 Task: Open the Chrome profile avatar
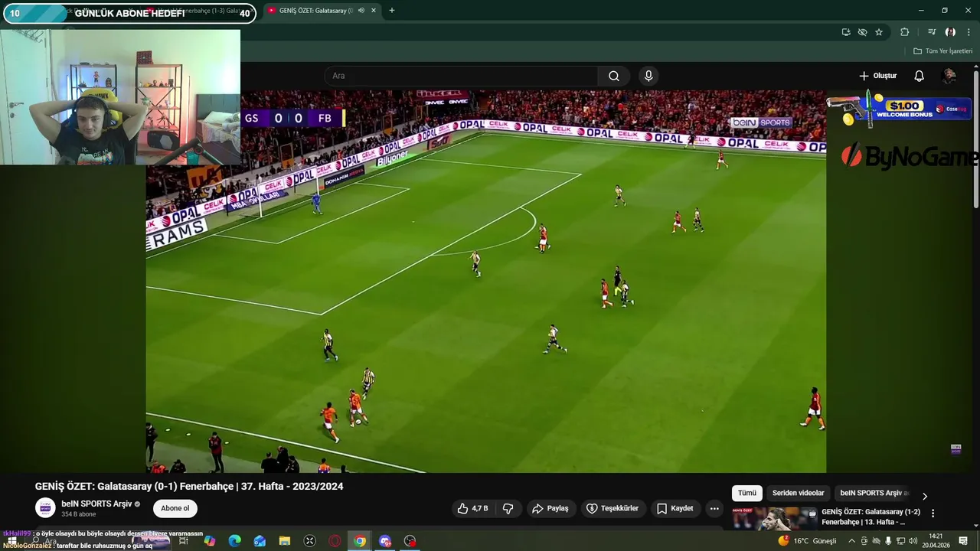click(950, 32)
